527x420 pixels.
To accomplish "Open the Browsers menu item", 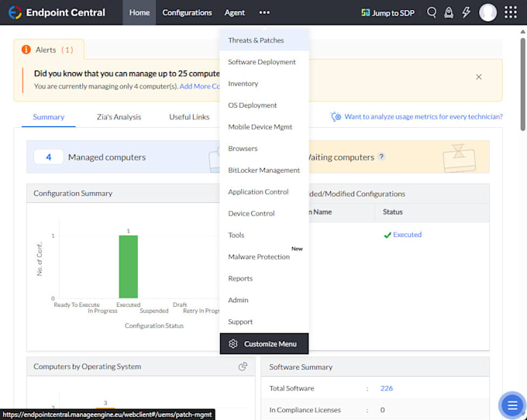I will [264, 149].
